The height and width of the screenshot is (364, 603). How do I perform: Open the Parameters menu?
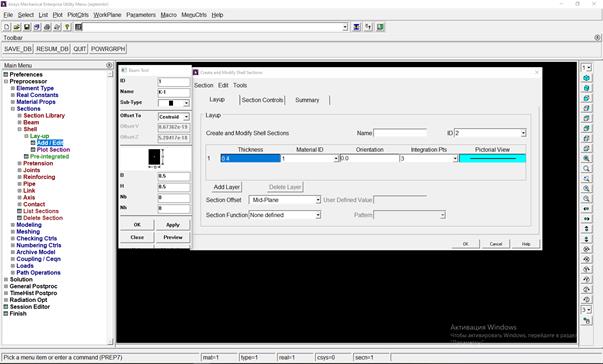(141, 15)
